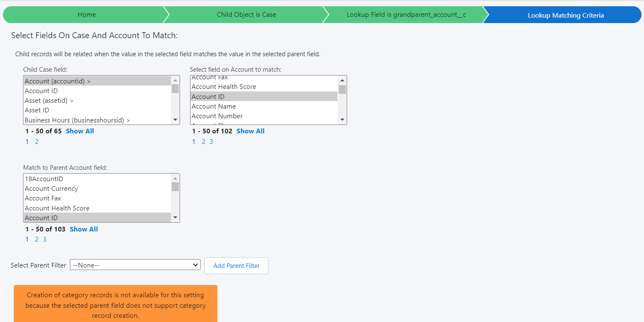Viewport: 644px width, 322px height.
Task: Select Account (accountid) > in Child Case field
Action: (x=97, y=81)
